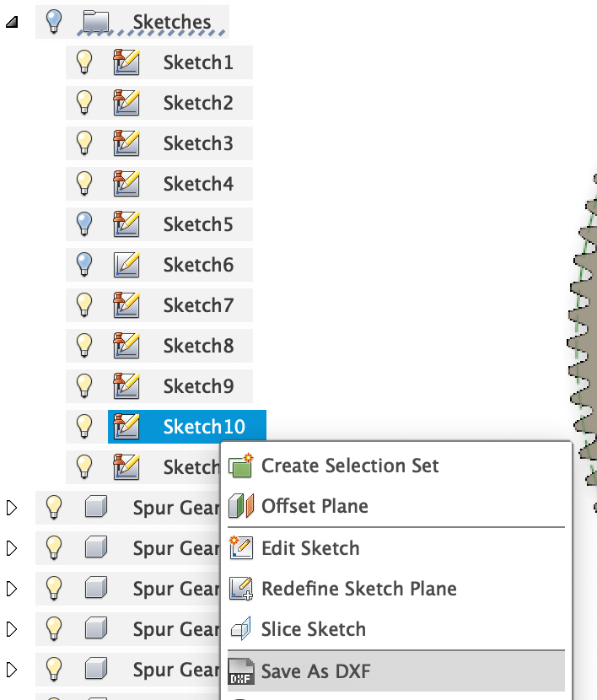This screenshot has width=597, height=700.
Task: Toggle visibility lightbulb for Sketch5
Action: (x=84, y=223)
